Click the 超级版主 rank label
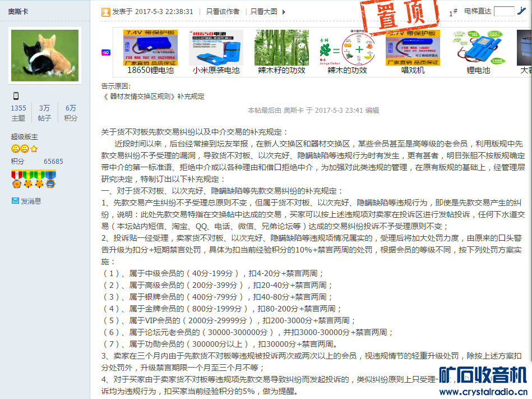The image size is (532, 399). (x=25, y=137)
